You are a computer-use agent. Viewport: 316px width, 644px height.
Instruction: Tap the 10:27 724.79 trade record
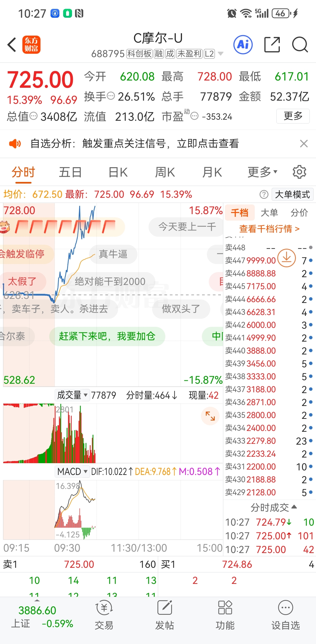click(270, 522)
